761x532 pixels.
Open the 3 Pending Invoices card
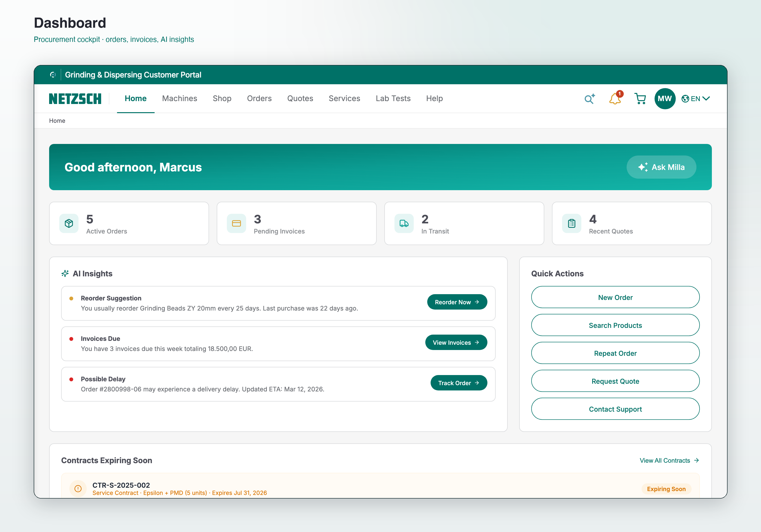coord(297,224)
